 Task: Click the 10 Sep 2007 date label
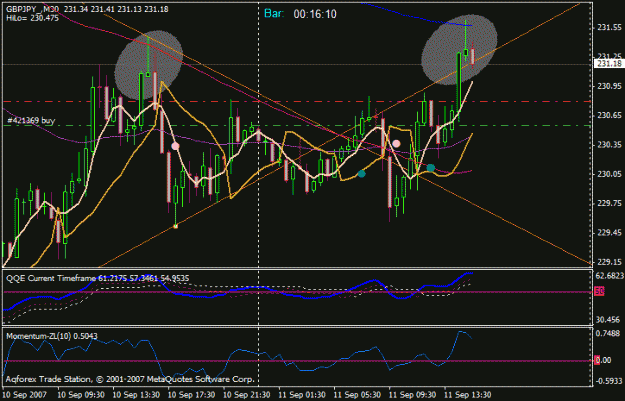26,395
